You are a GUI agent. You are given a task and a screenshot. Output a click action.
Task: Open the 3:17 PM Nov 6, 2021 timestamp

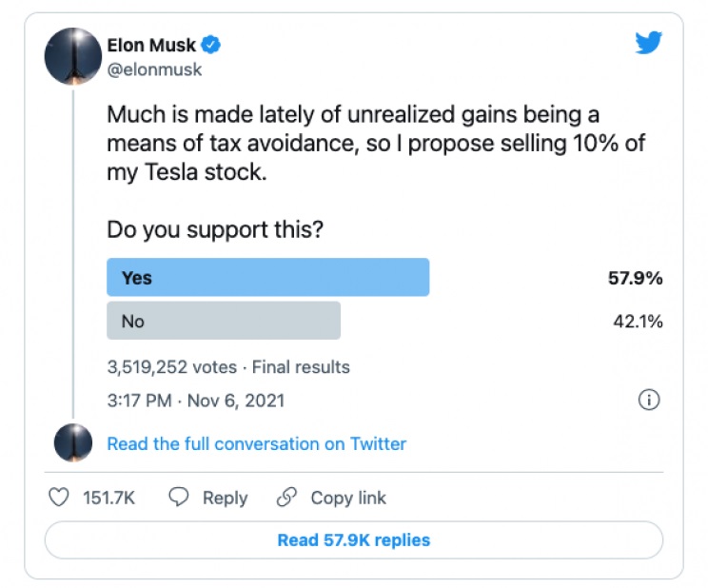195,401
